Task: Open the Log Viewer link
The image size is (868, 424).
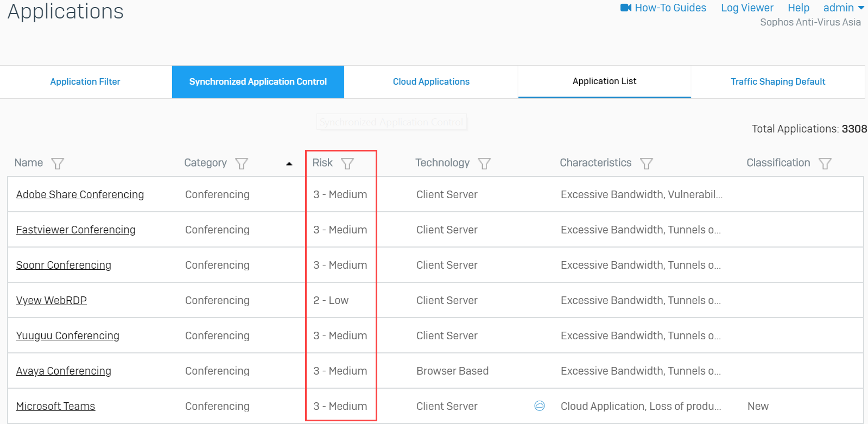Action: tap(747, 8)
